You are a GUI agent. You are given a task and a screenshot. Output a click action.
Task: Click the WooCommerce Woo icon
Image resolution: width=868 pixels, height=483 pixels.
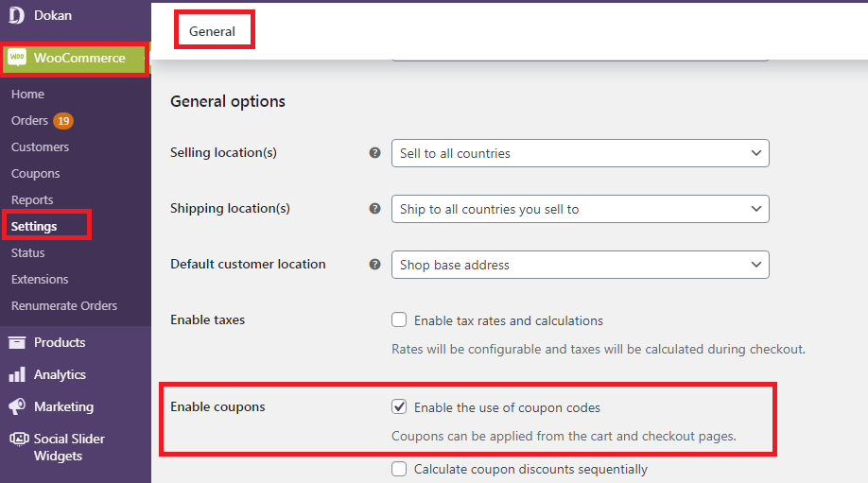click(x=17, y=58)
